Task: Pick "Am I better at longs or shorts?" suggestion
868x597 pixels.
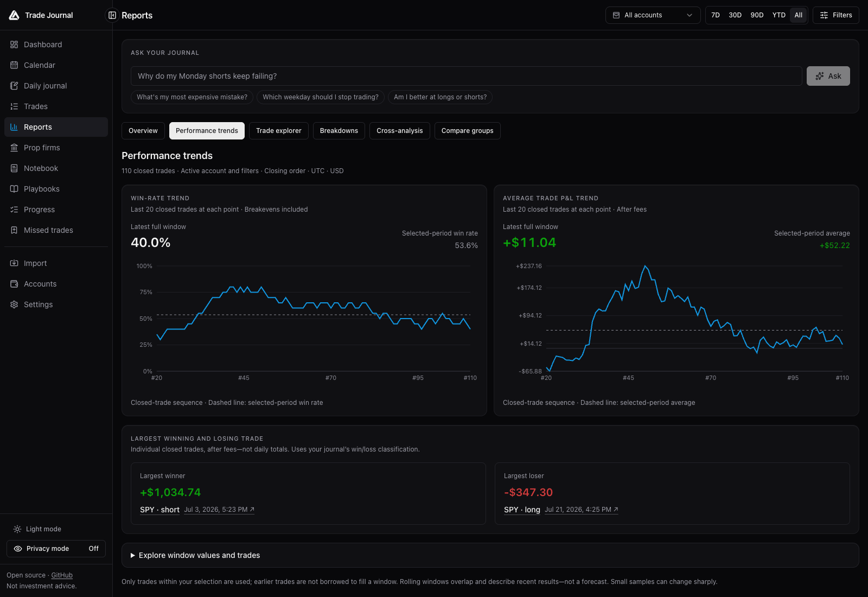Action: pyautogui.click(x=440, y=97)
